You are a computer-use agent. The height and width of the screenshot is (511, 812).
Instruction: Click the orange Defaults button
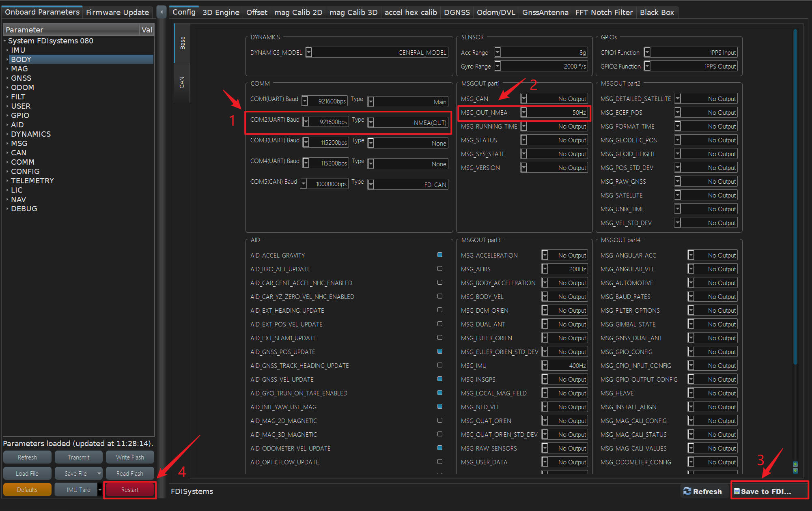(27, 490)
